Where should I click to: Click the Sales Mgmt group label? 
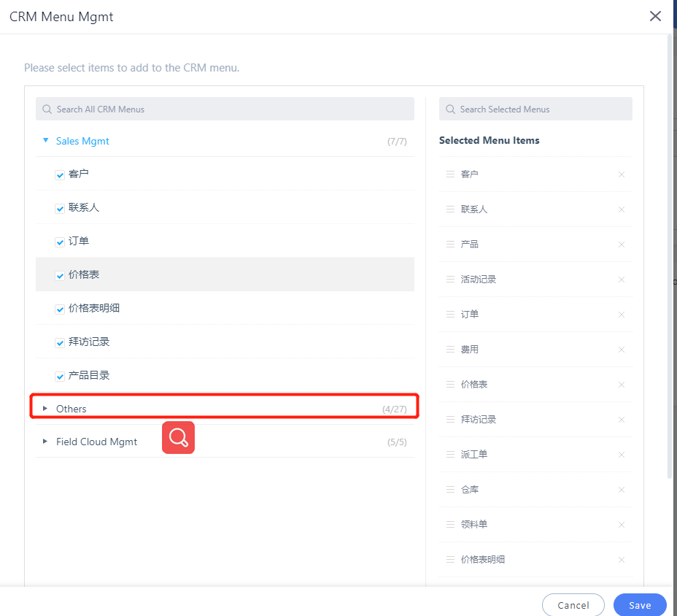pyautogui.click(x=82, y=141)
